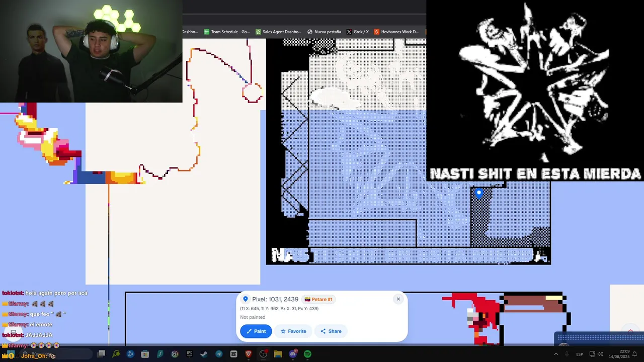644x362 pixels.
Task: Open blue play-arrow app in taskbar
Action: [x=130, y=354]
